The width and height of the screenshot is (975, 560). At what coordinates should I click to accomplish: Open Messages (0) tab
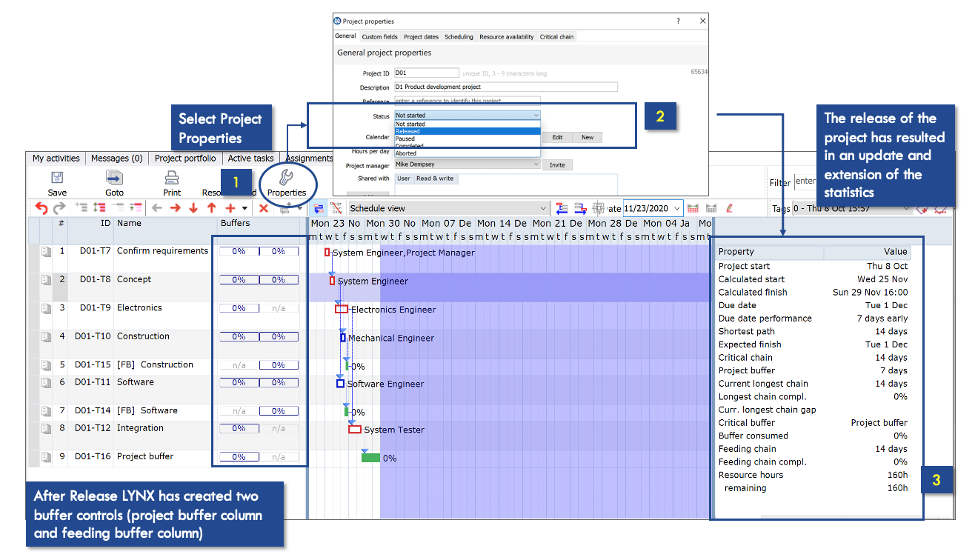click(116, 158)
